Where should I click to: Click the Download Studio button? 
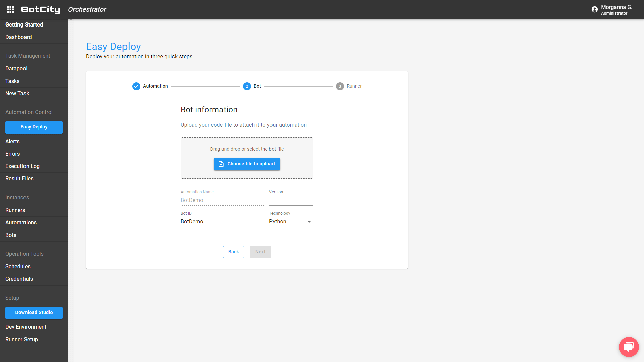[34, 312]
